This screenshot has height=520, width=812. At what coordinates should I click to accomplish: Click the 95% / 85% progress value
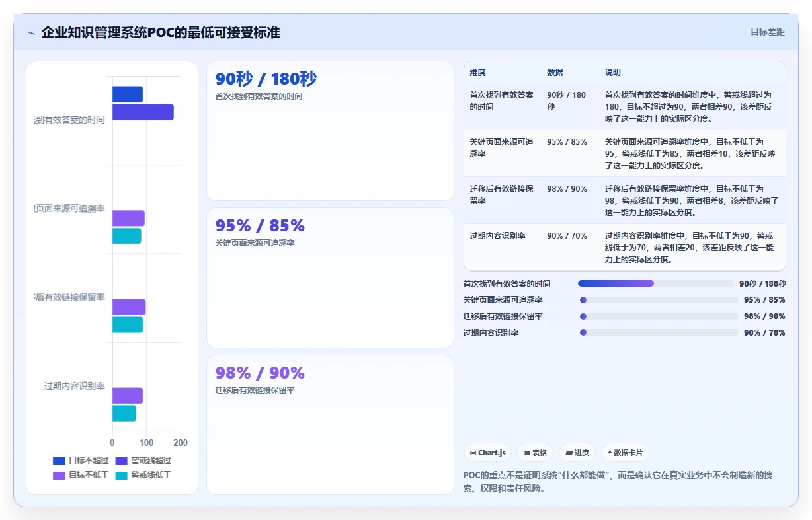pos(764,300)
